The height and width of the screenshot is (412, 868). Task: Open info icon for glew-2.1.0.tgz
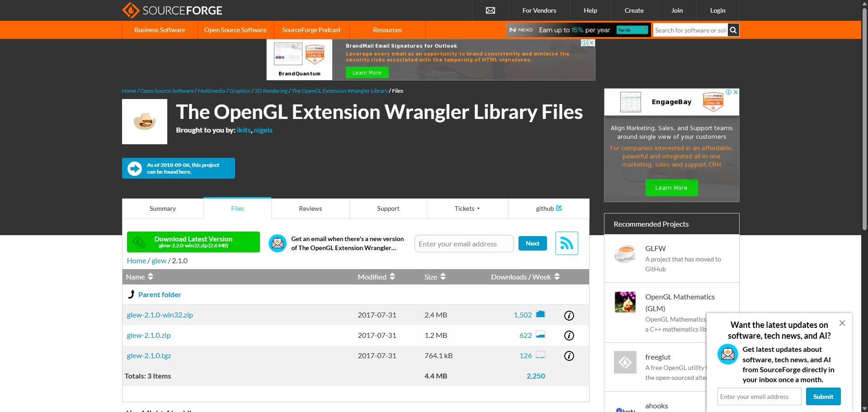tap(569, 356)
